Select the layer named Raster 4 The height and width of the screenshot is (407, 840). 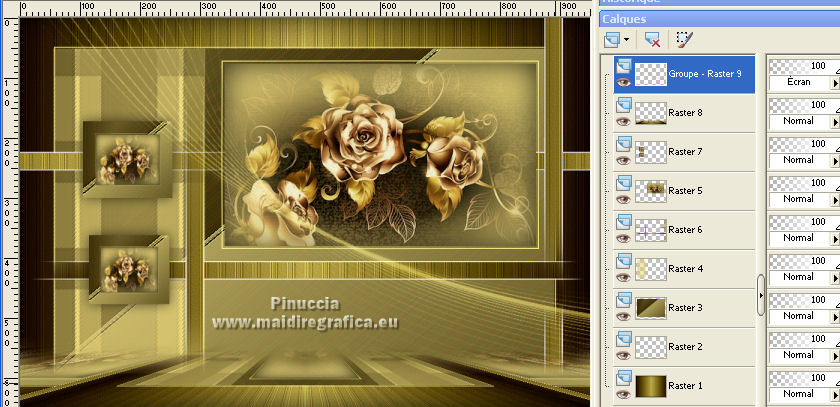coord(685,269)
